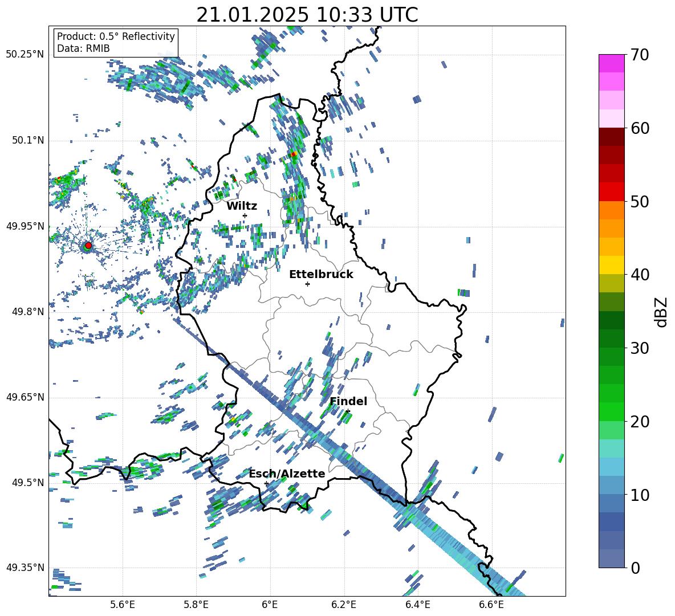Screen dimensions: 675x616
Task: Click the colorbar tick label 50
Action: pos(640,202)
